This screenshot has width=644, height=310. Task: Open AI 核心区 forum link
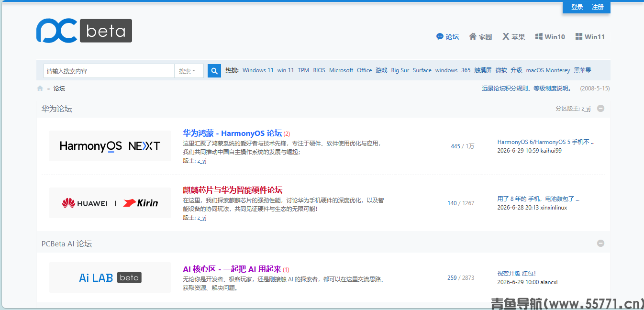point(232,269)
